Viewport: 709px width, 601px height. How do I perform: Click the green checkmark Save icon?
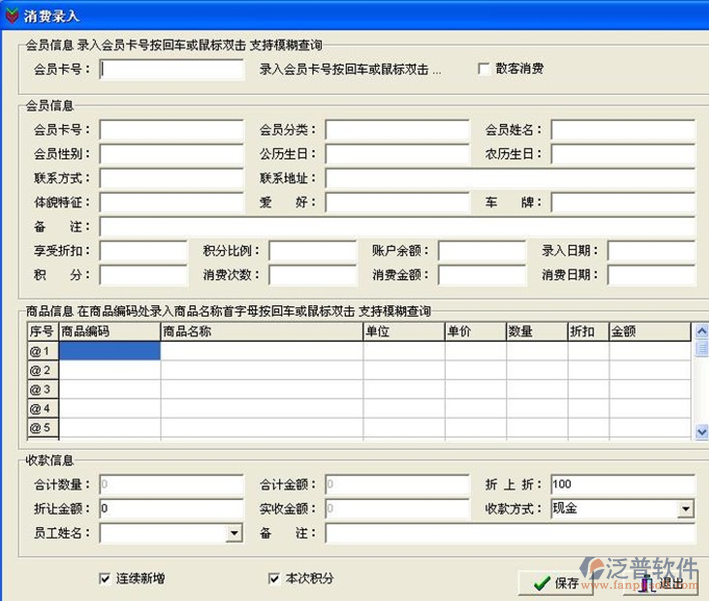click(x=541, y=583)
